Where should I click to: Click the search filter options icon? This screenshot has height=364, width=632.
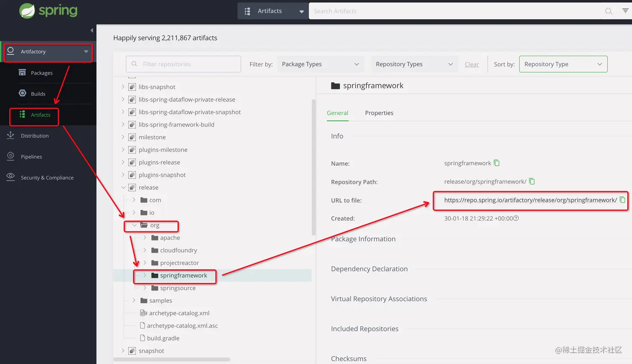[625, 11]
